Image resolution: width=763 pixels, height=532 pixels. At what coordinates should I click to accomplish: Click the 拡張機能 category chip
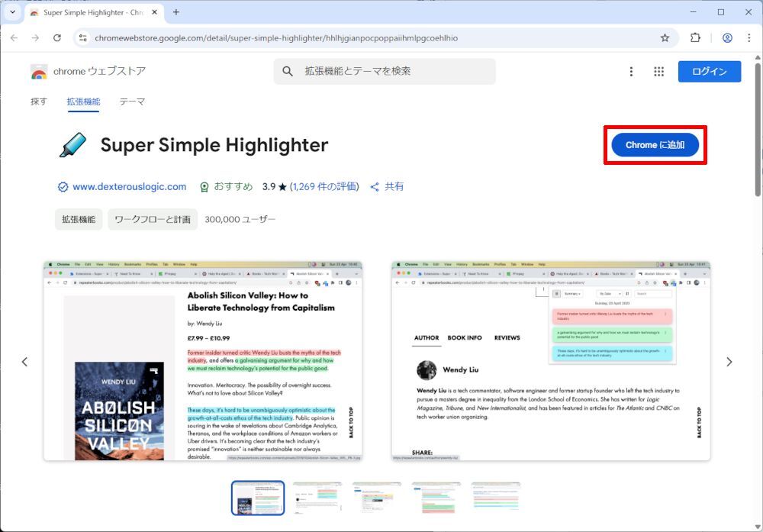pos(79,220)
